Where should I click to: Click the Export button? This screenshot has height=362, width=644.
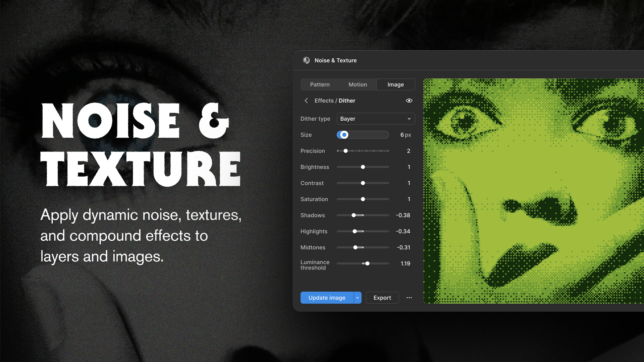pos(382,298)
